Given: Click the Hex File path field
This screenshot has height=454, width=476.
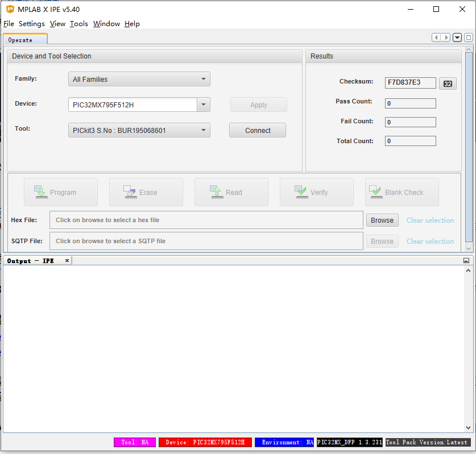Looking at the screenshot, I should [206, 220].
